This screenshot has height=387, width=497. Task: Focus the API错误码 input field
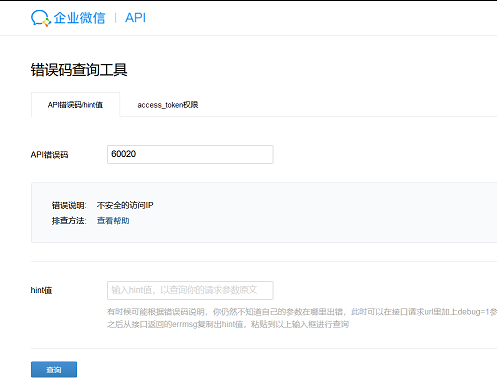190,154
